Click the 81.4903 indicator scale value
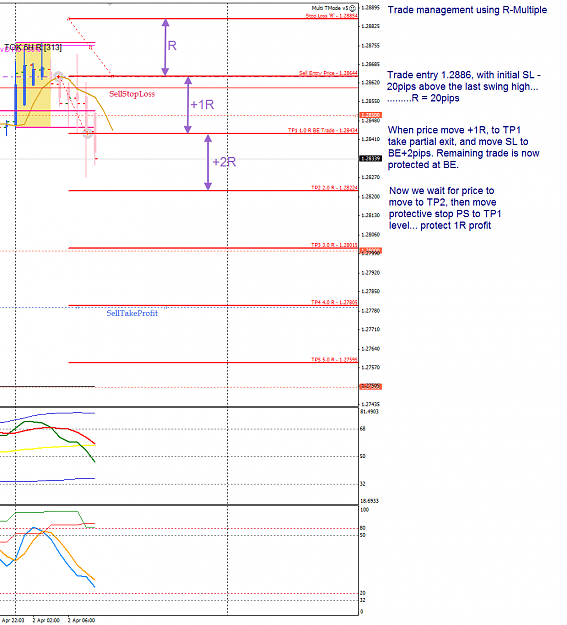Viewport: 567px width, 625px height. [x=369, y=412]
